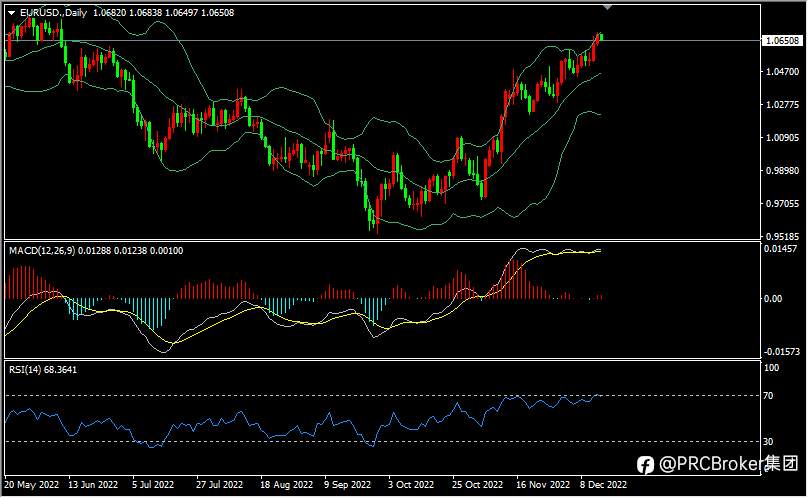Click date label 3 Oct 2022
Screen dimensions: 808x498
pos(411,485)
